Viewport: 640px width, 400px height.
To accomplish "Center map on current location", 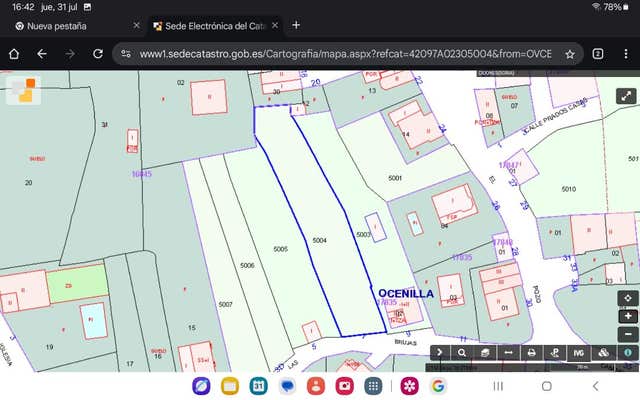I will click(x=627, y=298).
